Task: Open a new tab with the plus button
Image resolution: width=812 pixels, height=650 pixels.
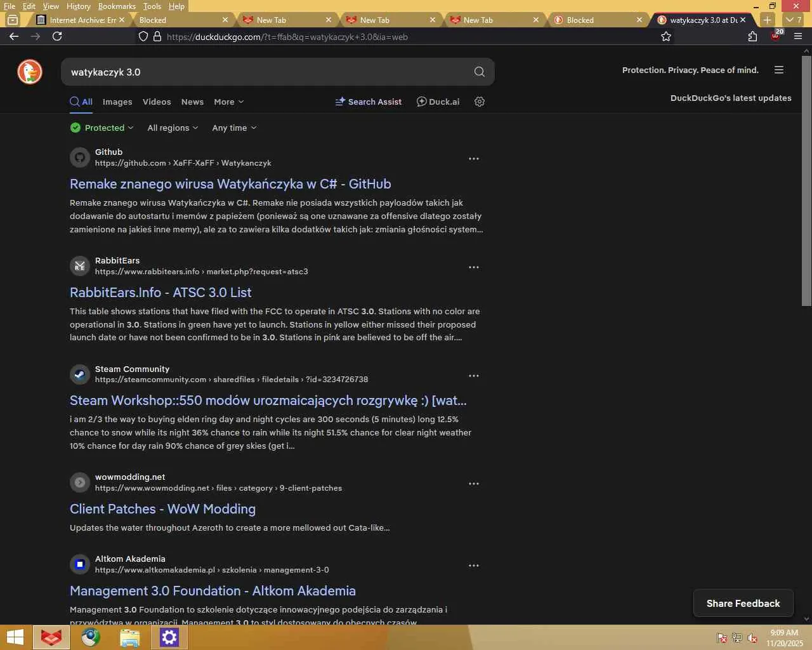Action: 767,20
